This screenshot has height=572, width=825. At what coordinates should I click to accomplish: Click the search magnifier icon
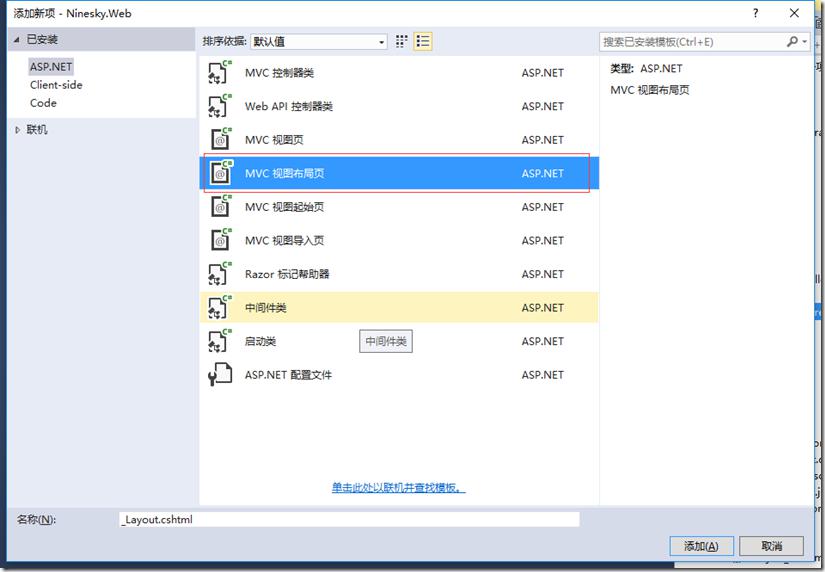click(x=792, y=42)
